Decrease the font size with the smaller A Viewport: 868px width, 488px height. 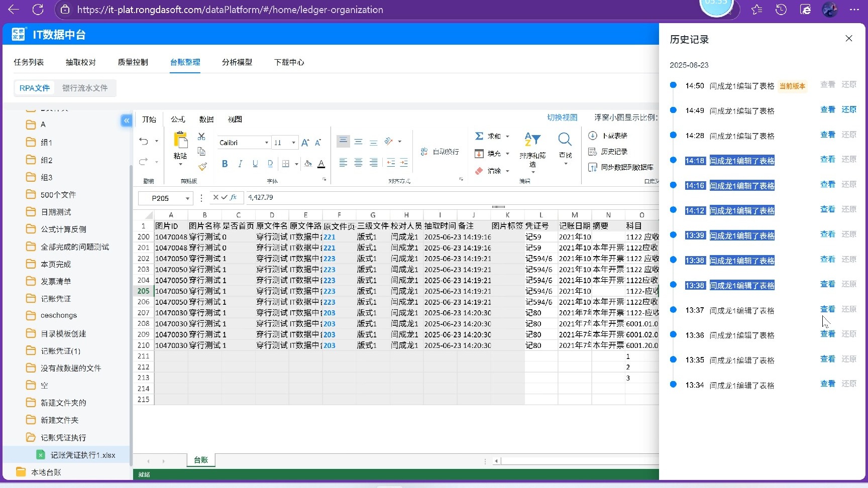pos(318,143)
